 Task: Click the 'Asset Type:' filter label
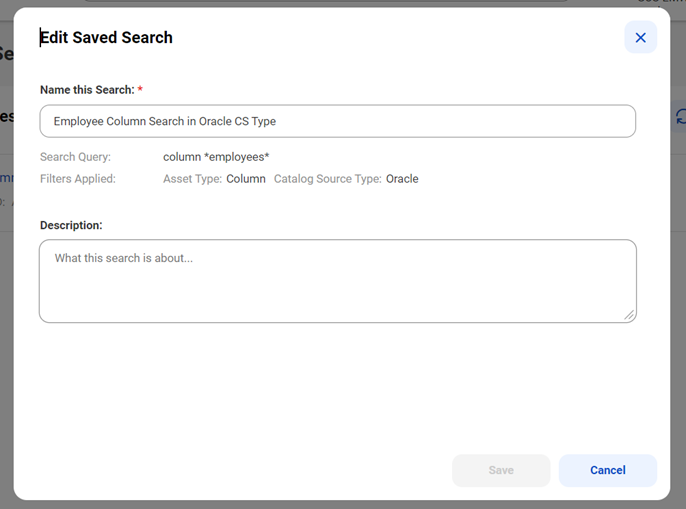click(192, 179)
